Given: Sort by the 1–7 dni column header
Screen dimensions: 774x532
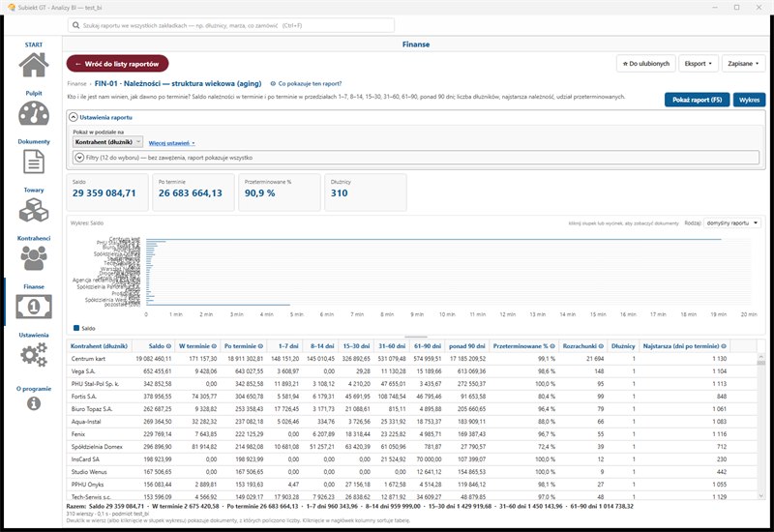Looking at the screenshot, I should [283, 346].
